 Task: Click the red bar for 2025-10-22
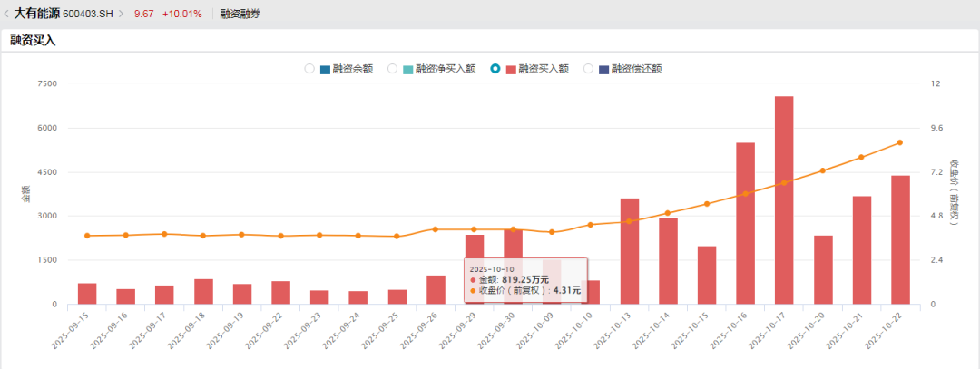[x=900, y=240]
